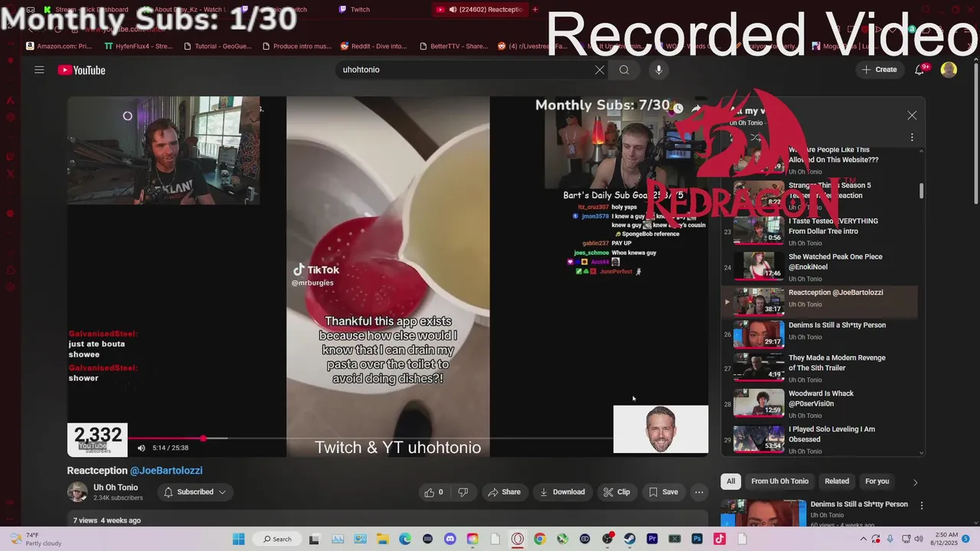Open the Windows Start menu

coord(238,539)
